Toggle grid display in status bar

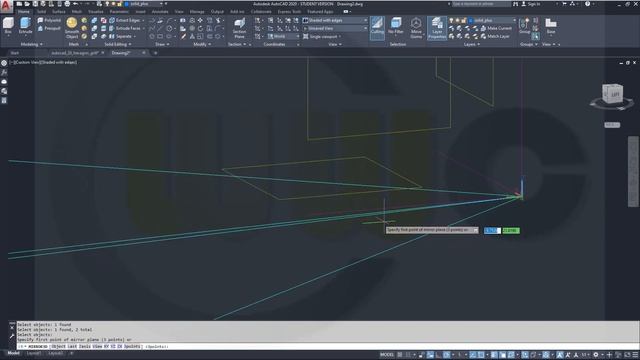(x=400, y=355)
